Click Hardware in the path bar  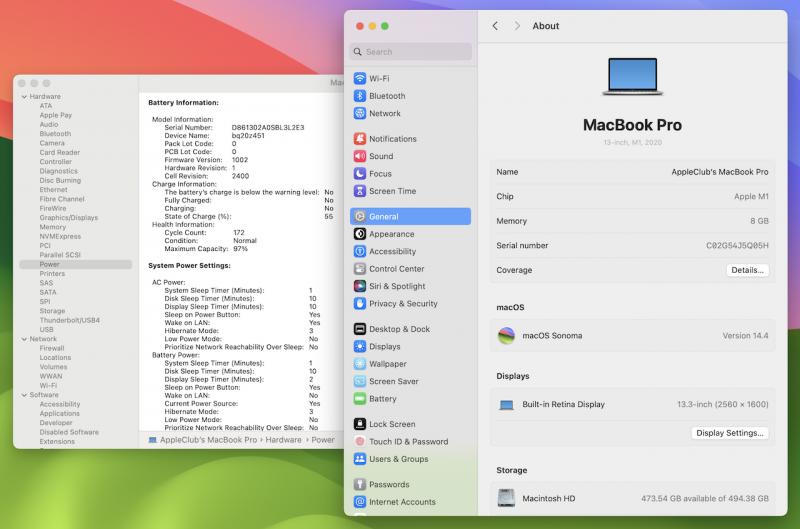pyautogui.click(x=283, y=440)
